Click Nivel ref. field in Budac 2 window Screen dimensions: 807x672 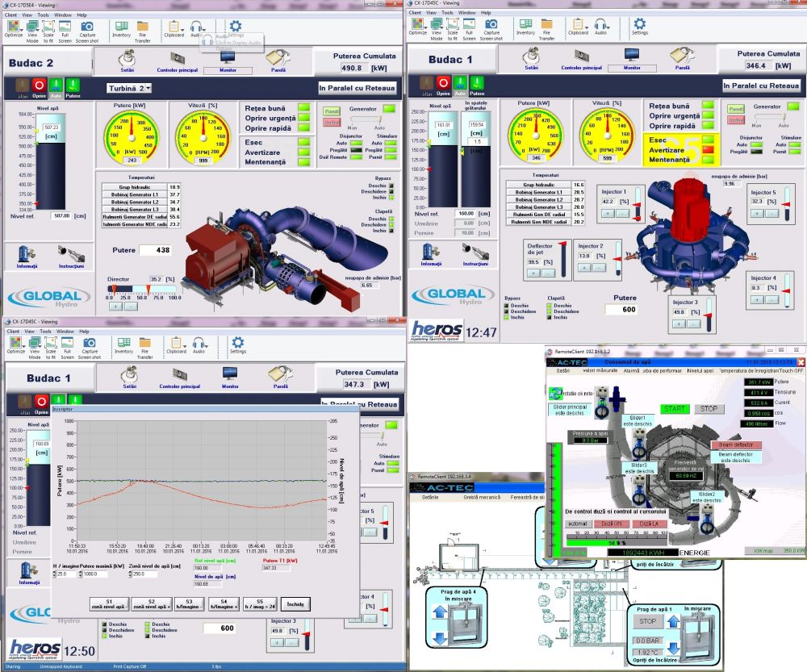tap(61, 216)
